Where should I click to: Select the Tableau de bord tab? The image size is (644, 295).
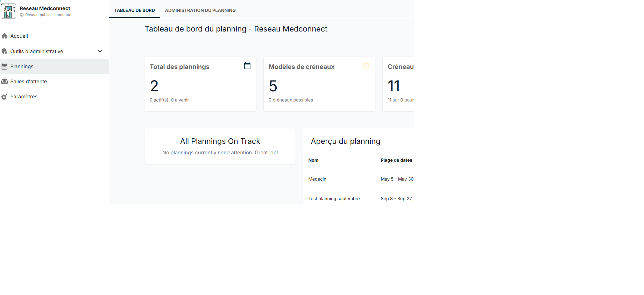(134, 10)
